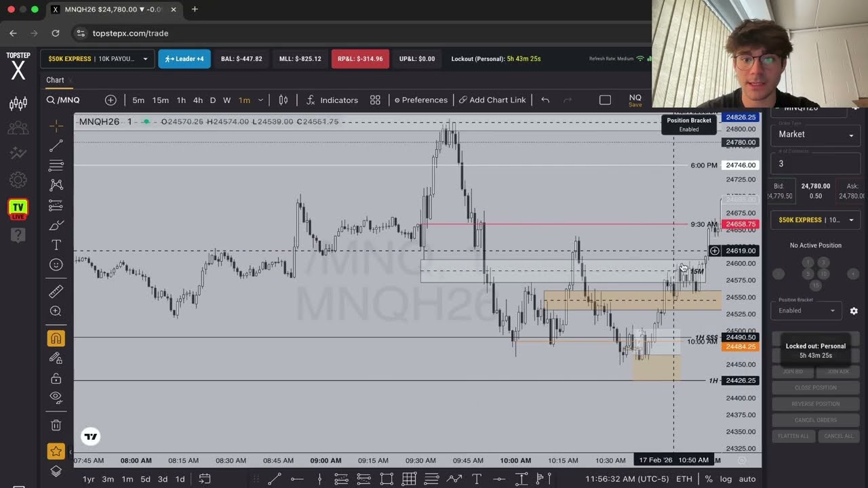Open position bracket settings gear
The height and width of the screenshot is (488, 868).
854,310
